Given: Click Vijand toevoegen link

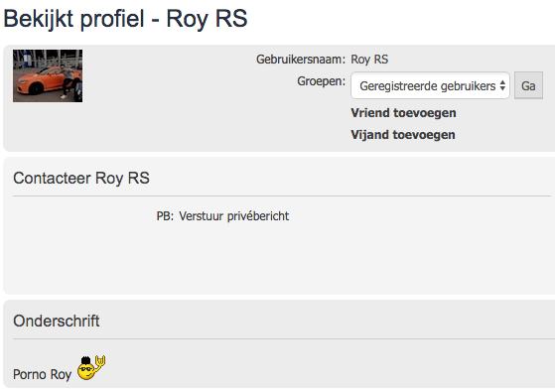Looking at the screenshot, I should click(403, 134).
